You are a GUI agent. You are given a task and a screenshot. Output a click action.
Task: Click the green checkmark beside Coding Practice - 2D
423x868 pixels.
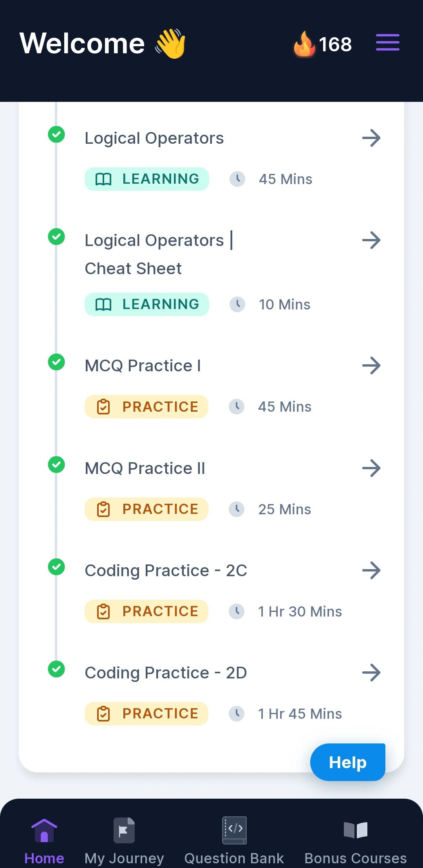pyautogui.click(x=56, y=669)
